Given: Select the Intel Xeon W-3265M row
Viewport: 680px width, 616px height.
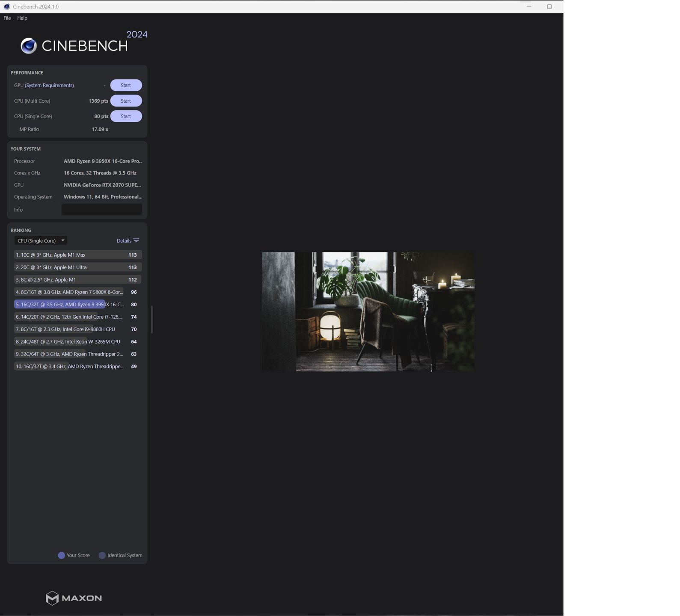Looking at the screenshot, I should click(78, 342).
